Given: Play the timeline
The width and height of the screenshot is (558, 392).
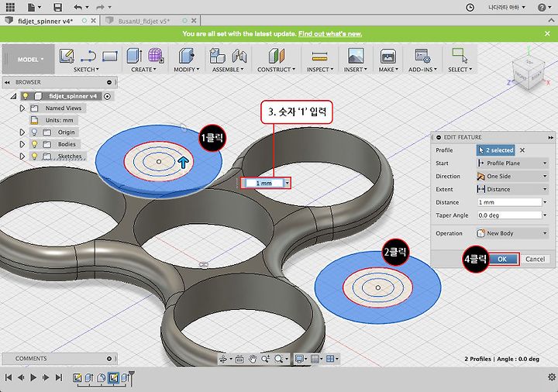Looking at the screenshot, I should [33, 377].
